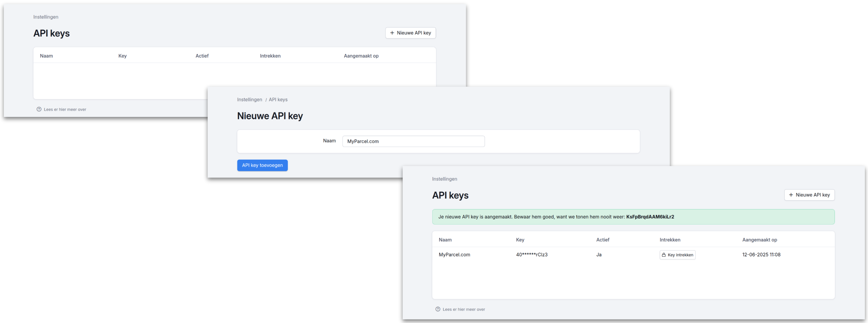Click the lock icon on Key intrekken
This screenshot has height=323, width=868.
point(664,255)
